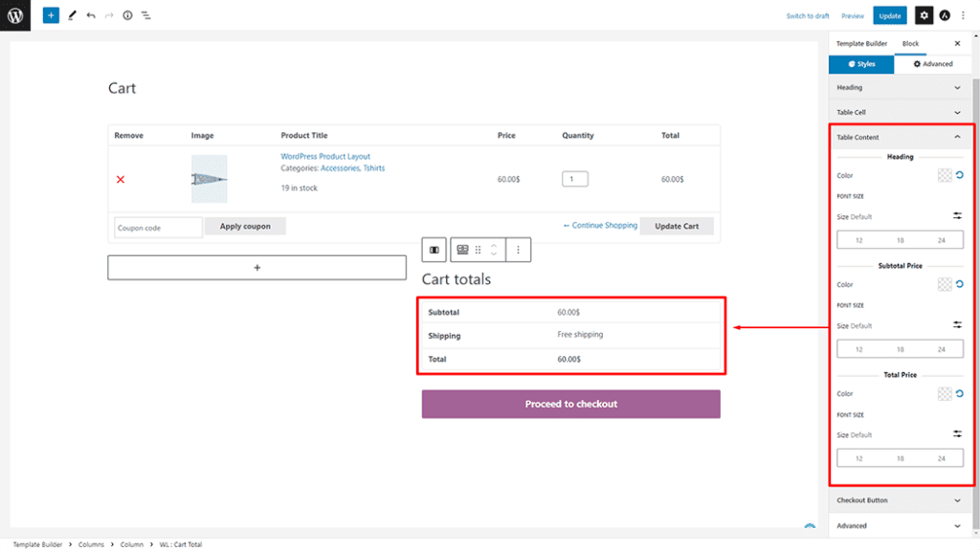Open the Details info icon
980x550 pixels.
coord(127,15)
